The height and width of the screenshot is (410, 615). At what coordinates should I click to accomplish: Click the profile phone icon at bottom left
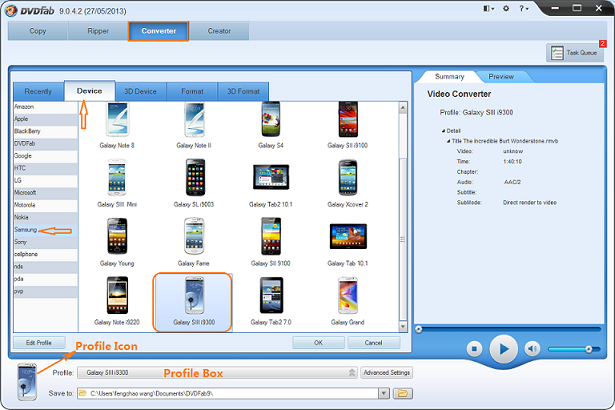27,382
